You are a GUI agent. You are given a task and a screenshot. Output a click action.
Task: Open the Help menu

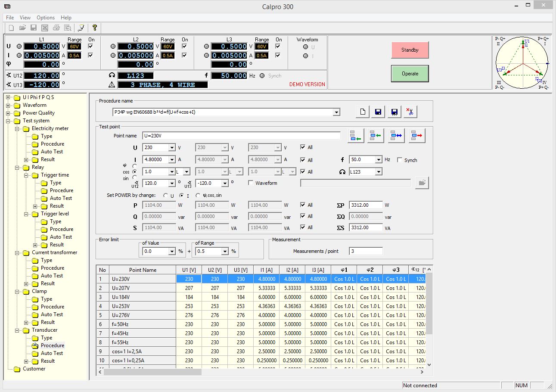tap(66, 18)
